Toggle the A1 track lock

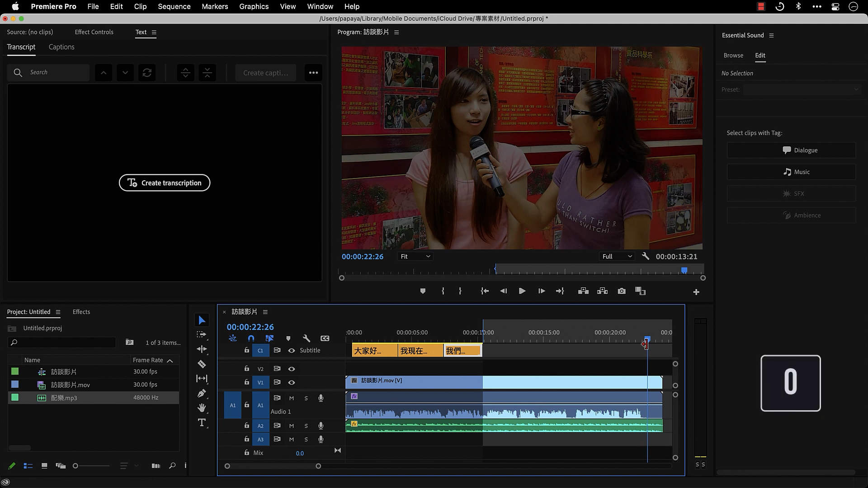click(x=246, y=405)
